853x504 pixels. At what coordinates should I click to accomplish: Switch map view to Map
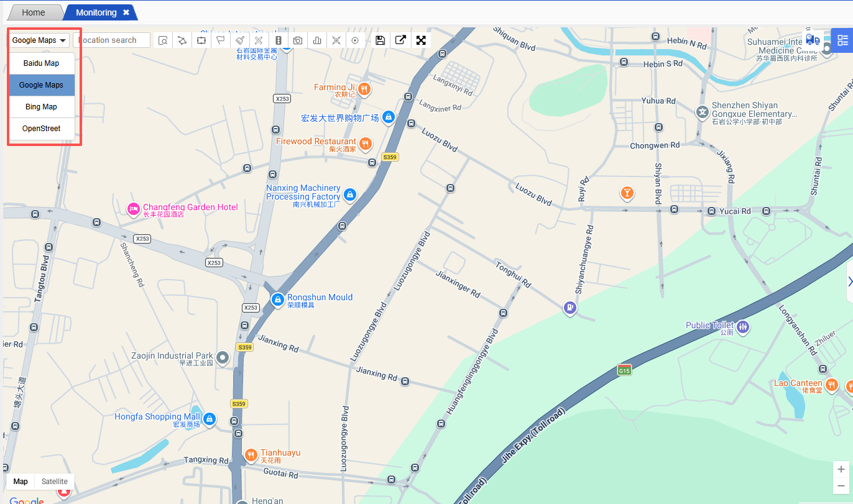tap(21, 482)
